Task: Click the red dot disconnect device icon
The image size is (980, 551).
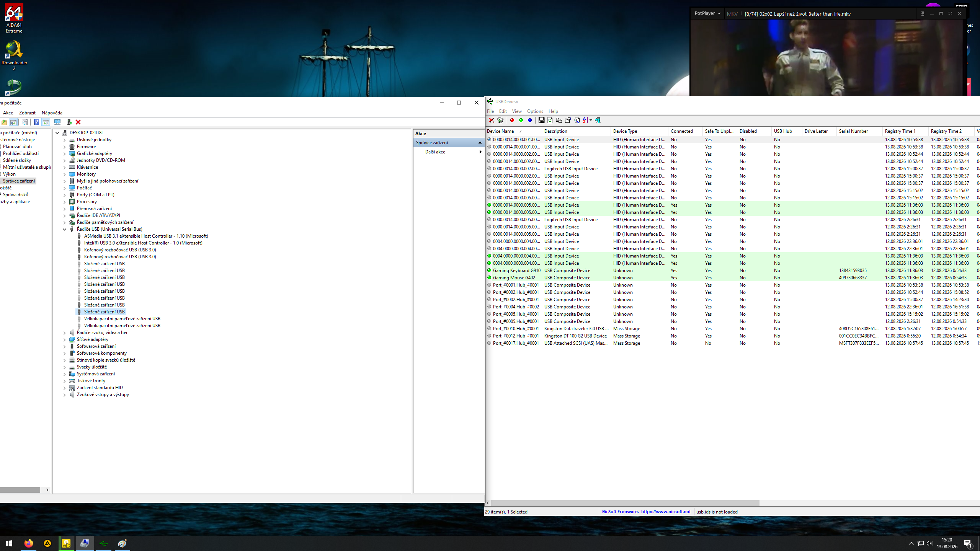Action: (512, 120)
